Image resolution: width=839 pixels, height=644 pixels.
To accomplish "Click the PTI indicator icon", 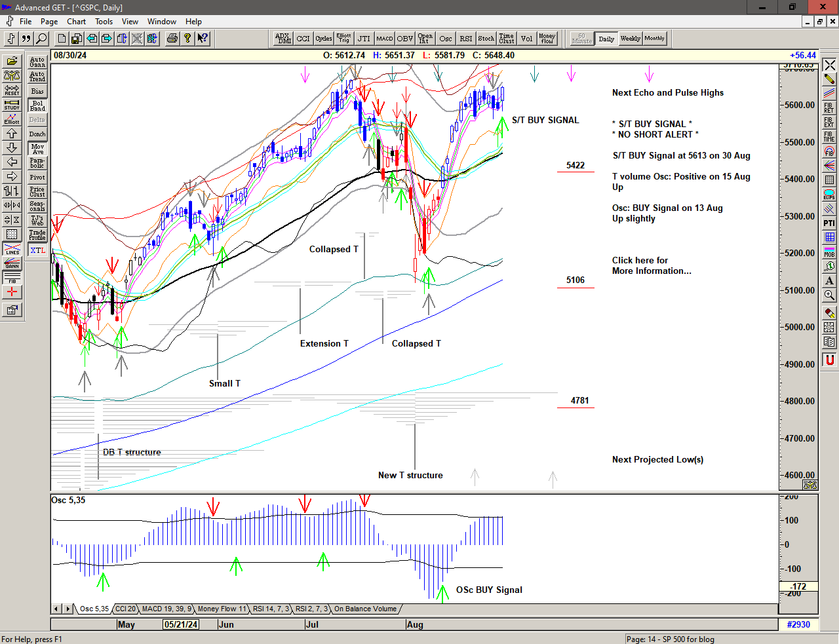I will pyautogui.click(x=829, y=223).
